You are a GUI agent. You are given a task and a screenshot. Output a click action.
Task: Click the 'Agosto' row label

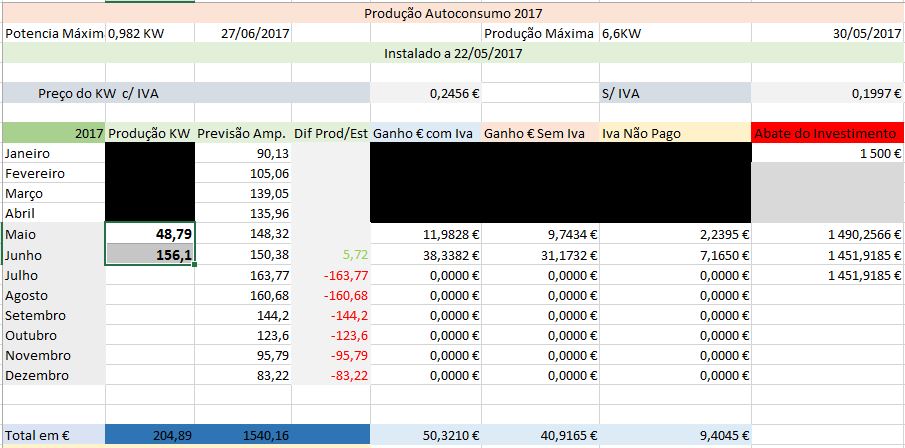pyautogui.click(x=54, y=296)
